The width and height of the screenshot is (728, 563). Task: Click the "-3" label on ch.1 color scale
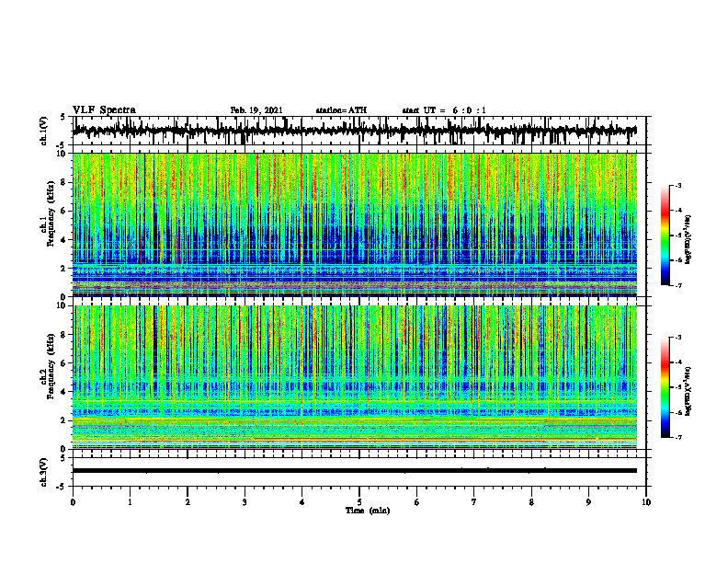pos(677,186)
